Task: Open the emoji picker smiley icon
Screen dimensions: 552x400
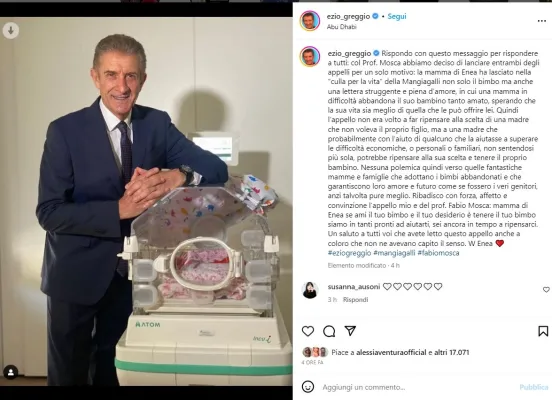Action: [308, 387]
